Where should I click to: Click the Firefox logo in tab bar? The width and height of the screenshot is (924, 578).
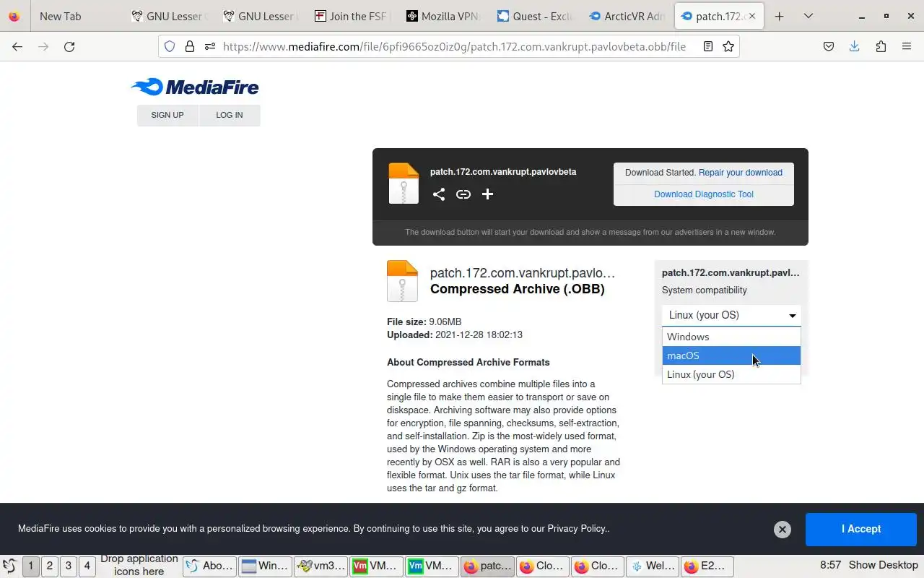click(x=14, y=16)
